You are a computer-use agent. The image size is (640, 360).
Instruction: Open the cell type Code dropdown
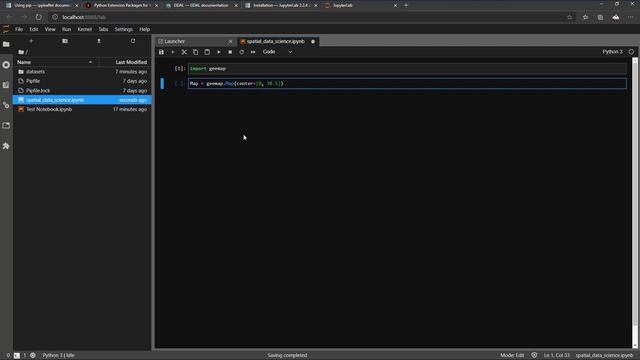pyautogui.click(x=277, y=52)
